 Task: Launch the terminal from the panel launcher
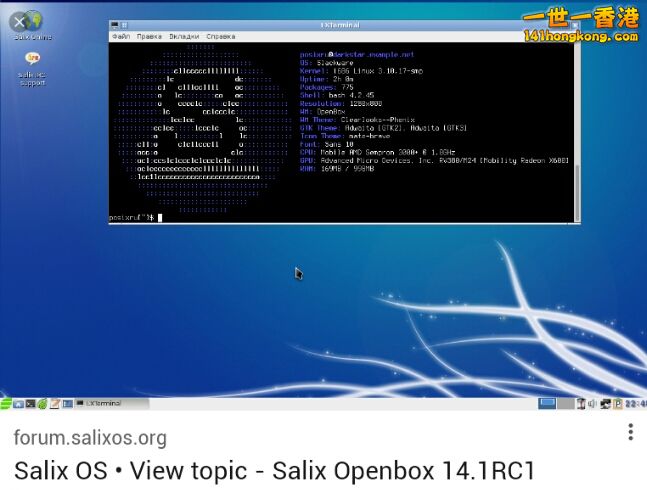coord(31,403)
